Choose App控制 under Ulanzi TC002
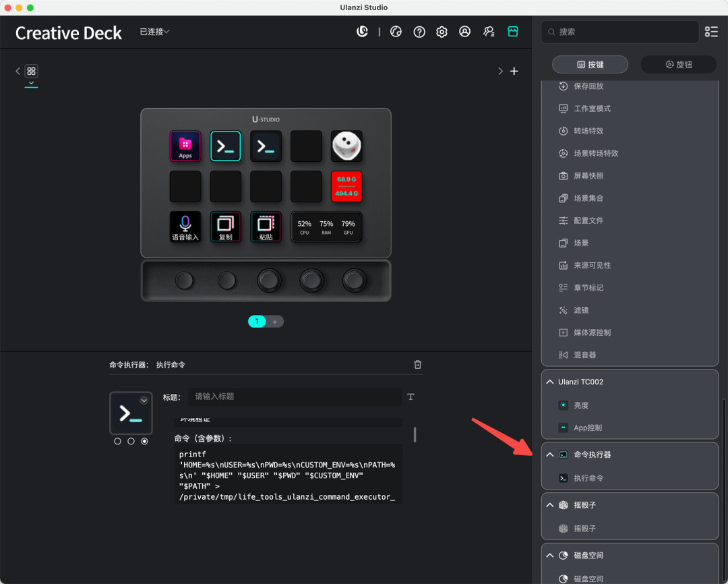The width and height of the screenshot is (728, 584). 587,428
